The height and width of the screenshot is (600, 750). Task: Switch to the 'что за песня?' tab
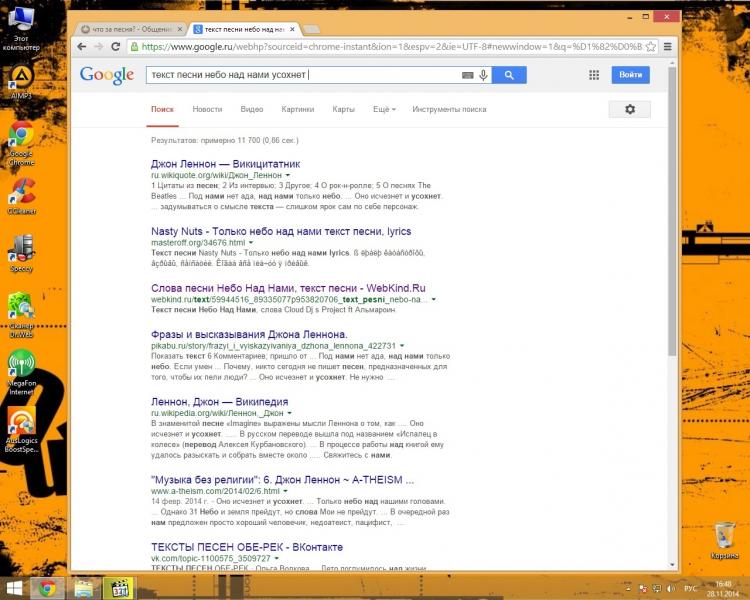pos(132,29)
